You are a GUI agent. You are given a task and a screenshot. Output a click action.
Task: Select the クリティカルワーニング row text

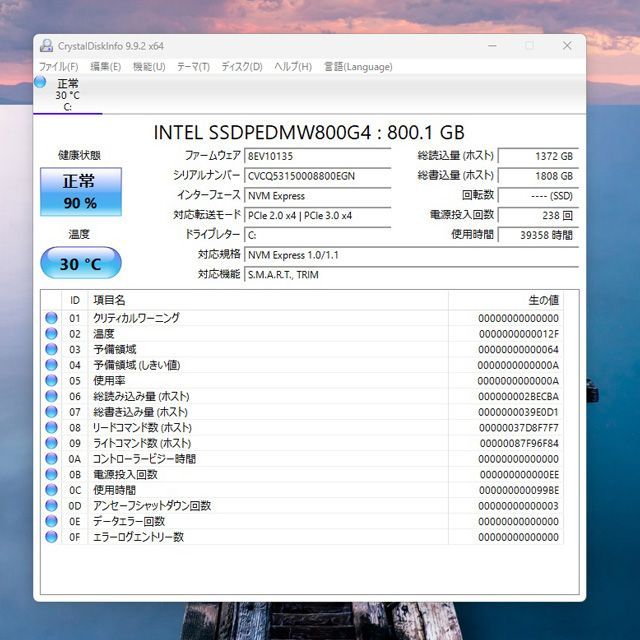[136, 318]
